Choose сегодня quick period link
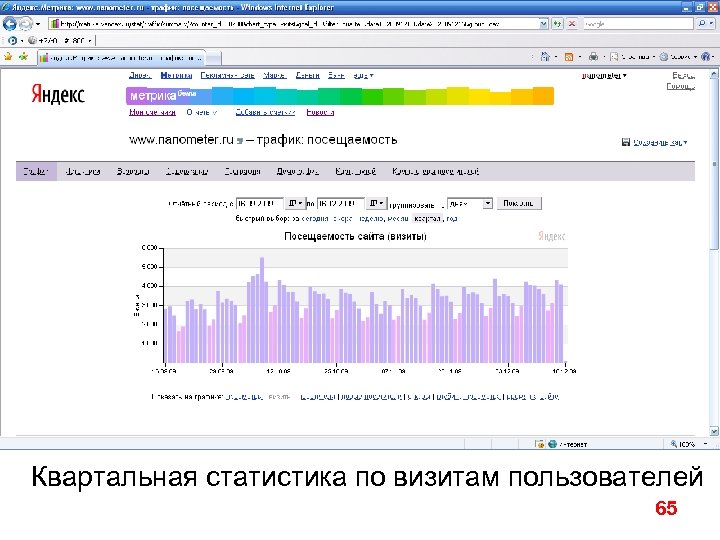This screenshot has width=720, height=540. point(315,219)
